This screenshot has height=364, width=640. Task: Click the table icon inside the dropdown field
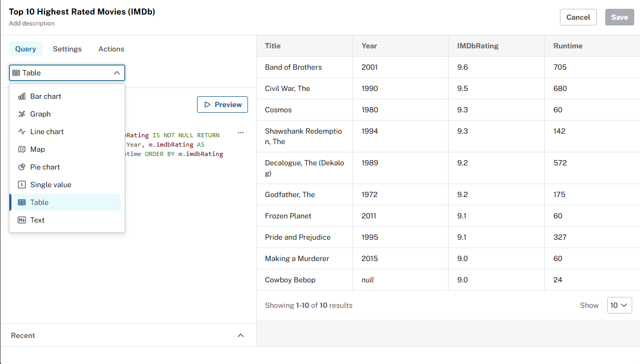[16, 73]
